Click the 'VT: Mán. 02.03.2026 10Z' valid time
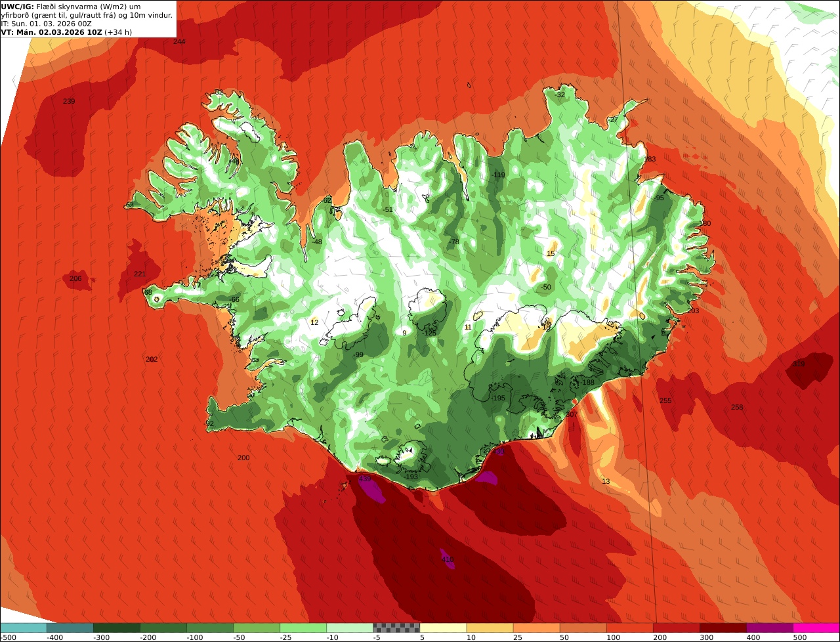The width and height of the screenshot is (840, 642). tap(67, 32)
